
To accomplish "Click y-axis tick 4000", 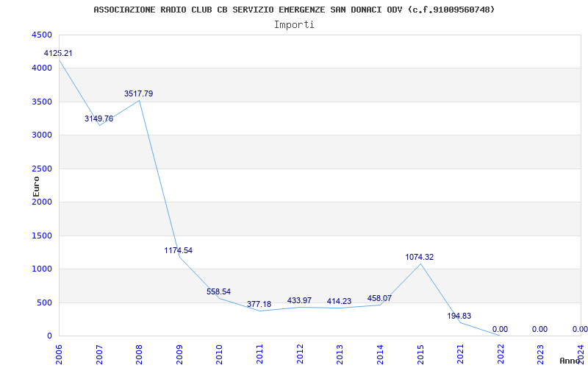I will pyautogui.click(x=43, y=68).
